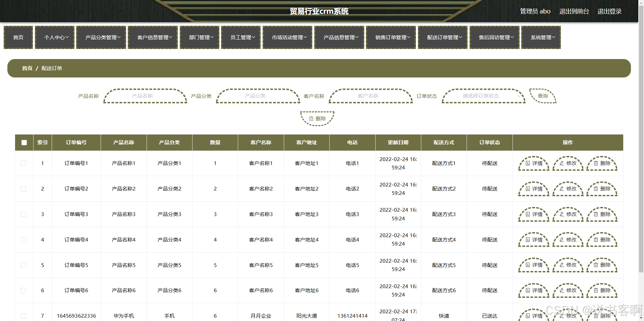
Task: Click the 产品名称 search field
Action: pos(145,96)
